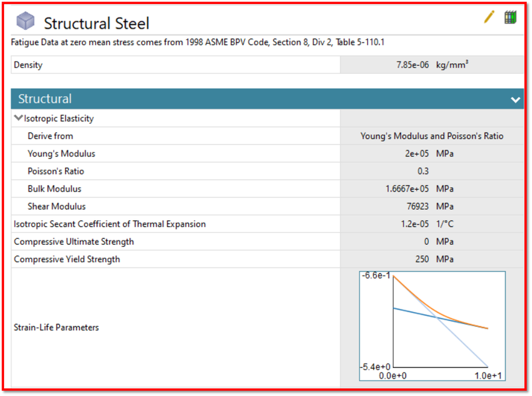The image size is (532, 396).
Task: Select the Density value 7.85e-06
Action: pos(412,65)
